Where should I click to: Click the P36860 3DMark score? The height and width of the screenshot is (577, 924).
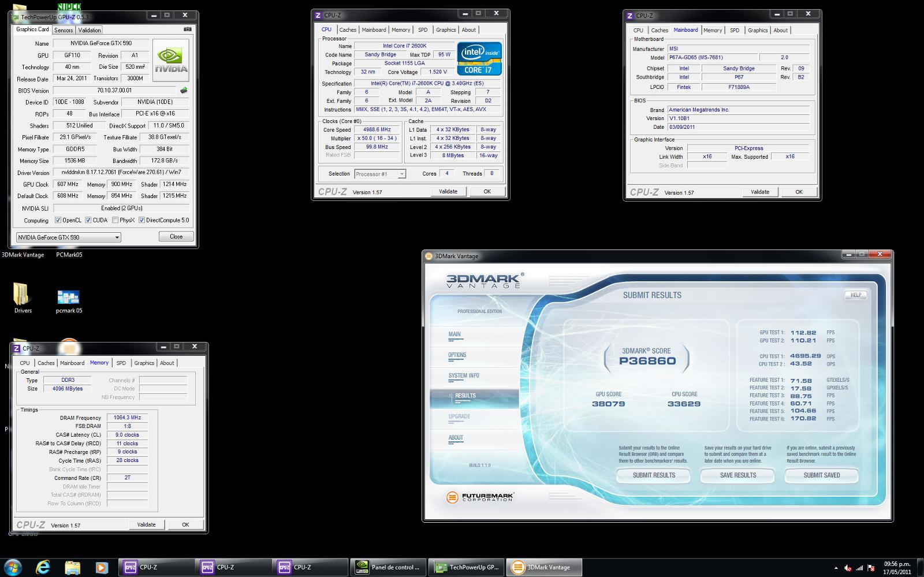(647, 361)
